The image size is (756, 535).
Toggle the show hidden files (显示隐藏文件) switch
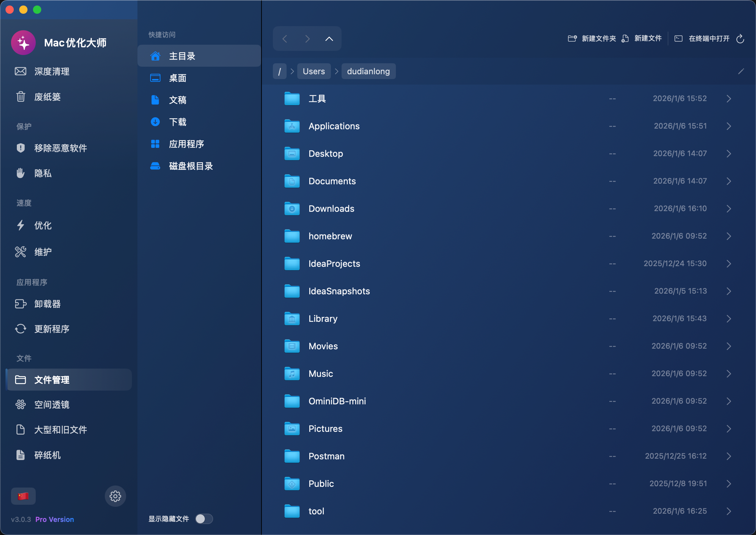tap(204, 519)
